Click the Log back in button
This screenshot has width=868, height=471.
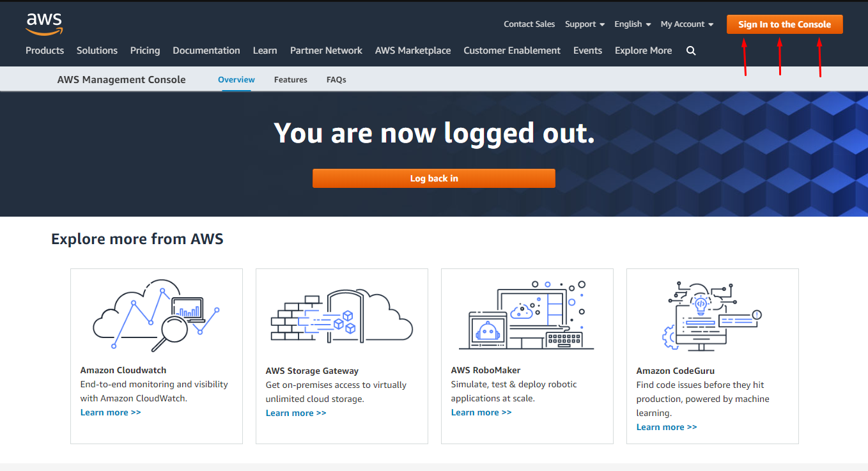[433, 178]
